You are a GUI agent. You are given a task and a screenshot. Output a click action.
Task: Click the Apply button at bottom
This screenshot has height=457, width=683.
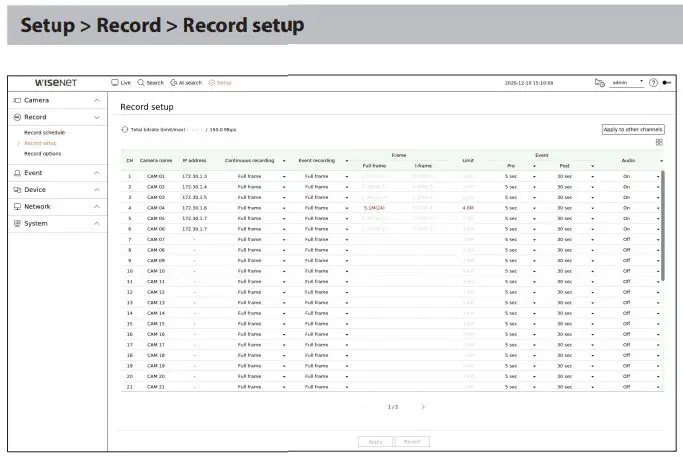[375, 442]
